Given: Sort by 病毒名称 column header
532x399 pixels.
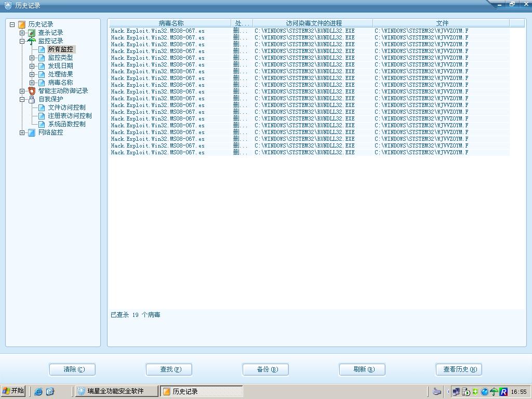Looking at the screenshot, I should [x=170, y=23].
